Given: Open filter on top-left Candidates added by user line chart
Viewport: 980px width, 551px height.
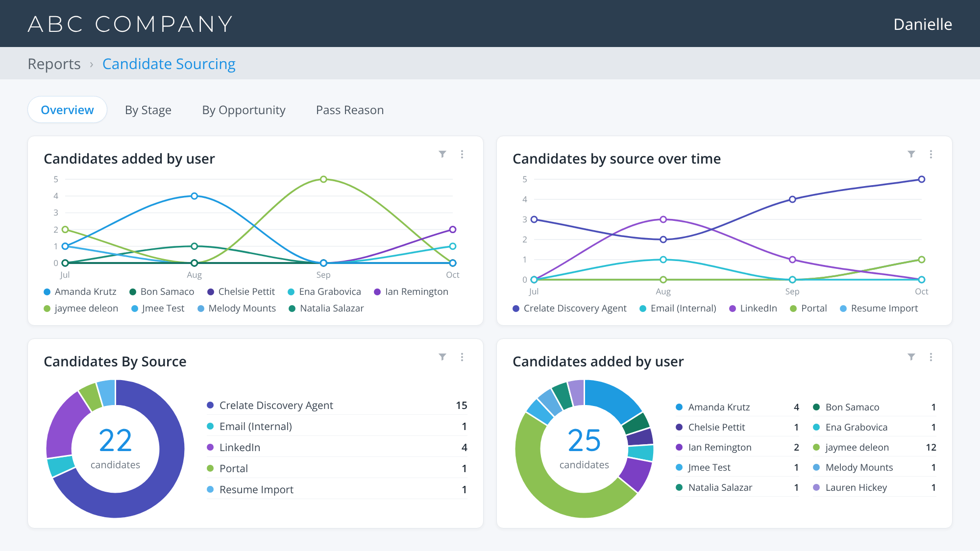Looking at the screenshot, I should click(442, 154).
